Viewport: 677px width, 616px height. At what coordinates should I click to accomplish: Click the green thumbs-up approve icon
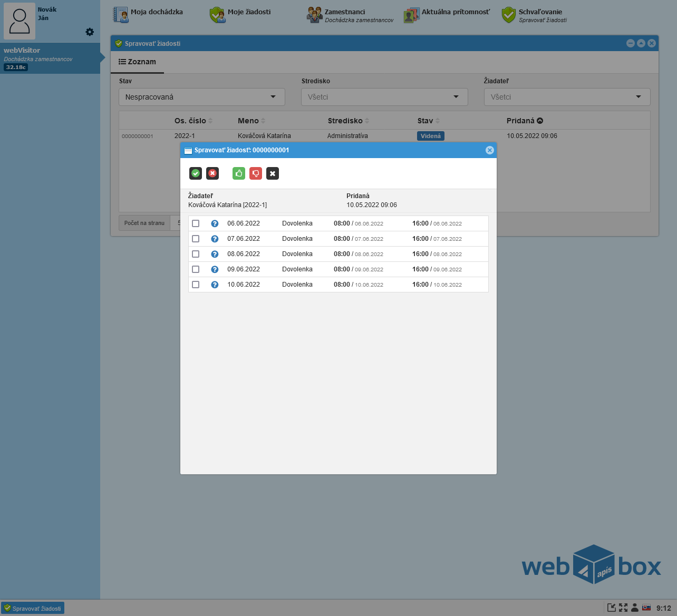239,173
